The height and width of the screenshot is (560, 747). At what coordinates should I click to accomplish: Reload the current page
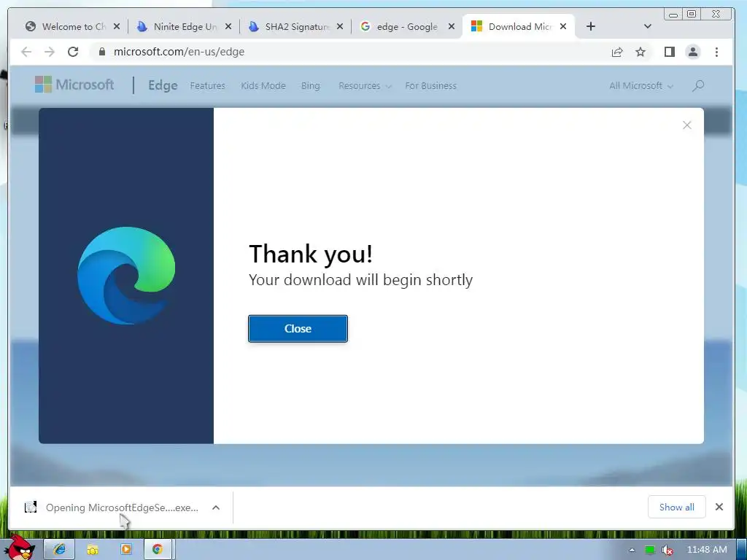tap(73, 52)
